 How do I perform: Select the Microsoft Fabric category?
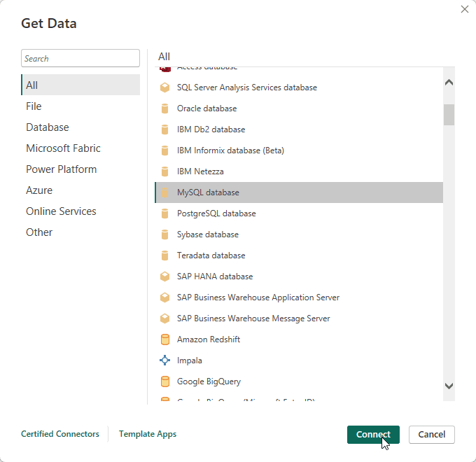[80, 148]
